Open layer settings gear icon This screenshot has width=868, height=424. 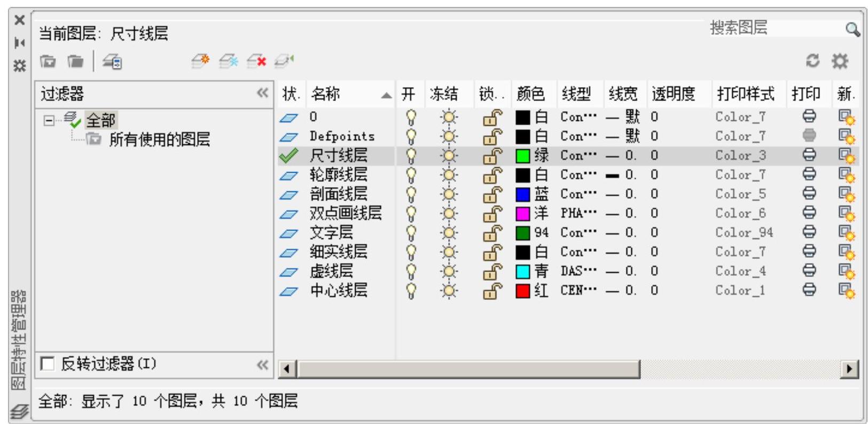[x=840, y=61]
